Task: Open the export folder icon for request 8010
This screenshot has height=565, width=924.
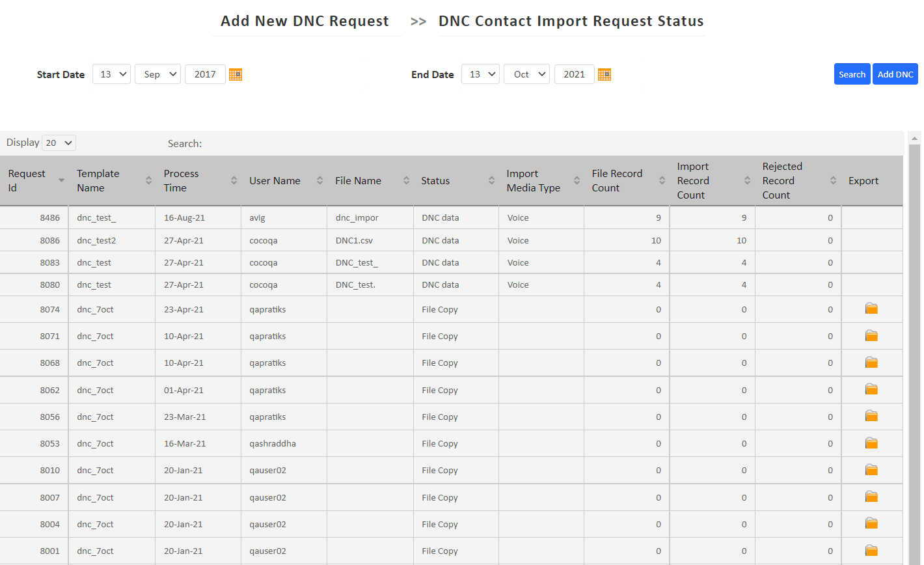Action: click(x=871, y=469)
